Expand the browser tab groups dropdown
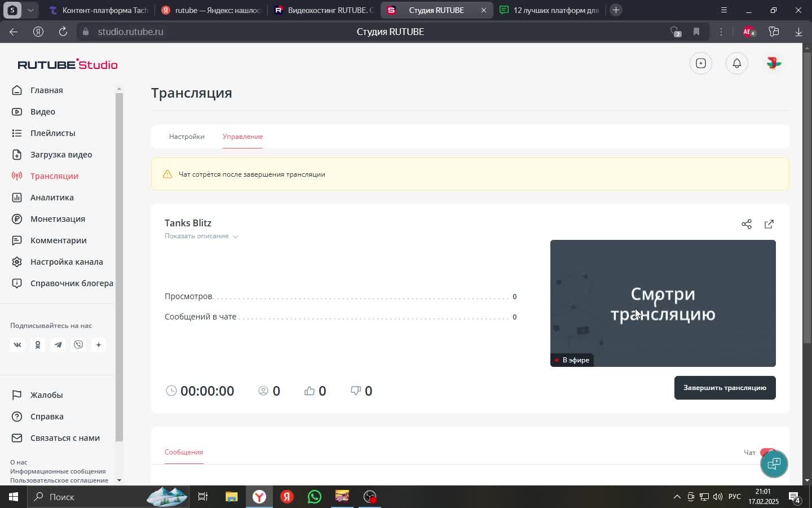The width and height of the screenshot is (812, 508). pos(31,10)
